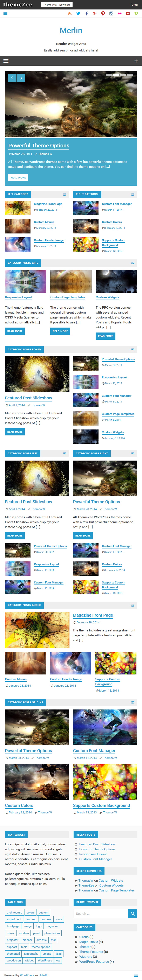Open the Instagram social icon
The image size is (142, 980).
tap(111, 13)
